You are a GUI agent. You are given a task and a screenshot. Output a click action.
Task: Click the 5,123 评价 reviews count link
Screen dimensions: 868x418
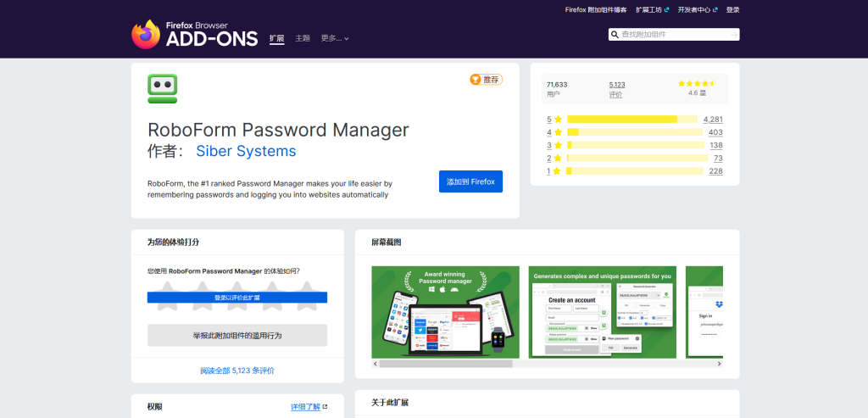[x=617, y=89]
